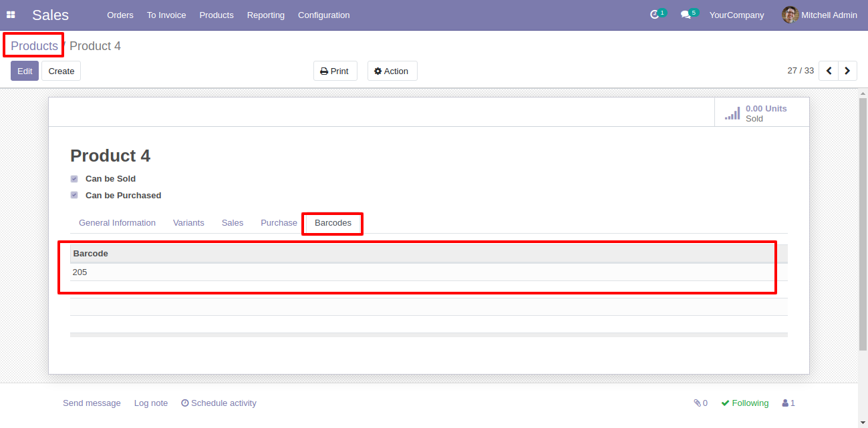This screenshot has height=428, width=868.
Task: Open the activities clock icon
Action: click(655, 15)
